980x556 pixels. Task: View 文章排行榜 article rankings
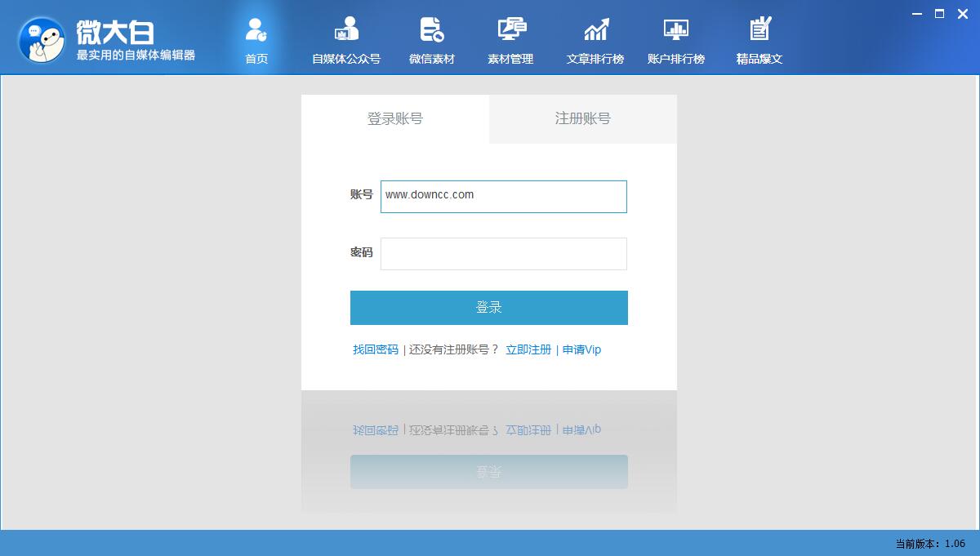click(595, 37)
